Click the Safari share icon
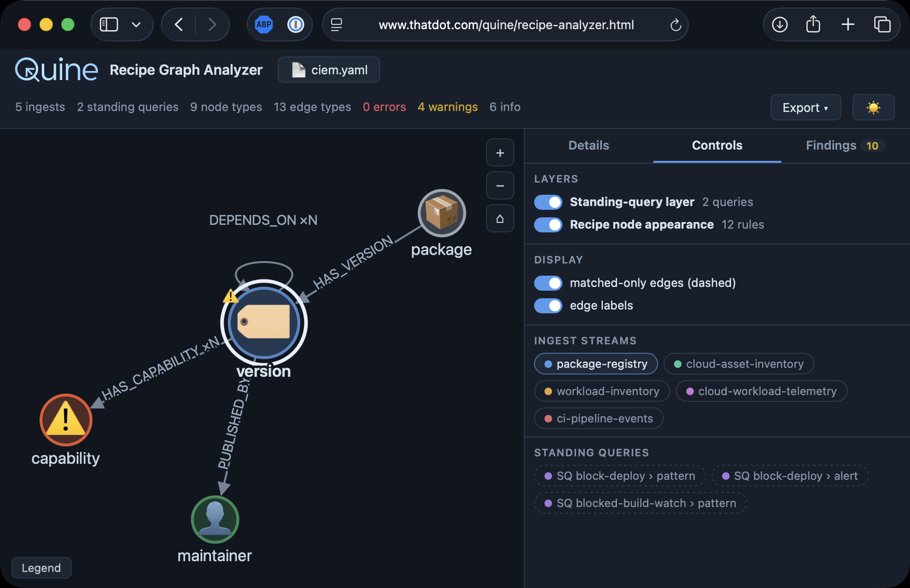The height and width of the screenshot is (588, 910). (x=813, y=24)
